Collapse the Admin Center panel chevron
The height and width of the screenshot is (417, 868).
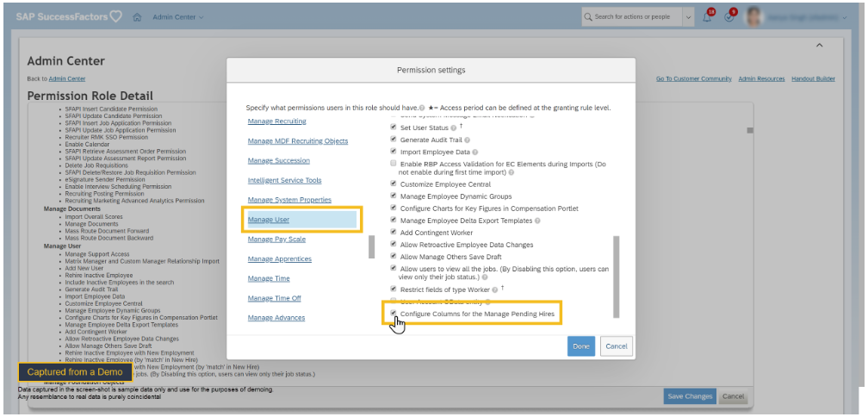(820, 46)
